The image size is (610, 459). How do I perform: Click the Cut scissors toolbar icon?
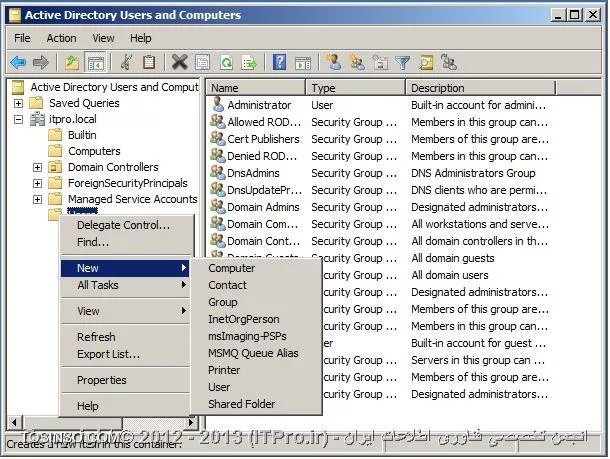[x=126, y=62]
